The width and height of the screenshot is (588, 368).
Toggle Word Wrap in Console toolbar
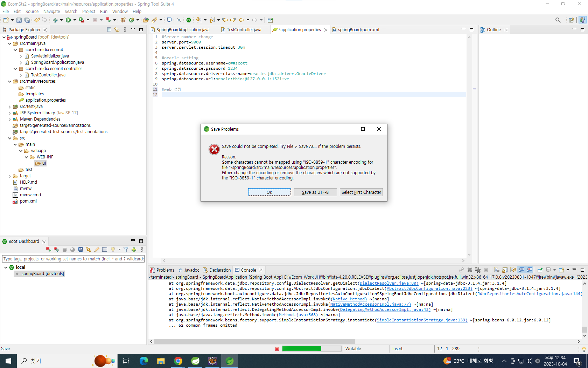[x=513, y=270]
